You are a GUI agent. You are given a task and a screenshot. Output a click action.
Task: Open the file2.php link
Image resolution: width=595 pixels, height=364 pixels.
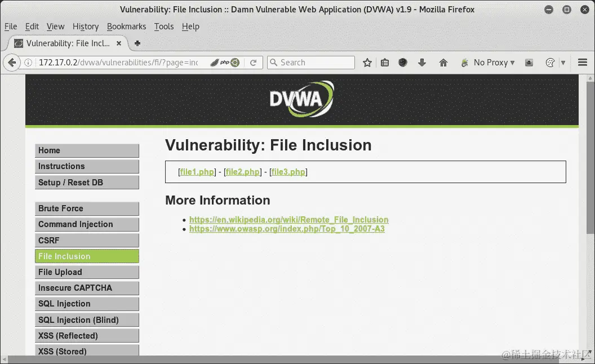coord(242,172)
